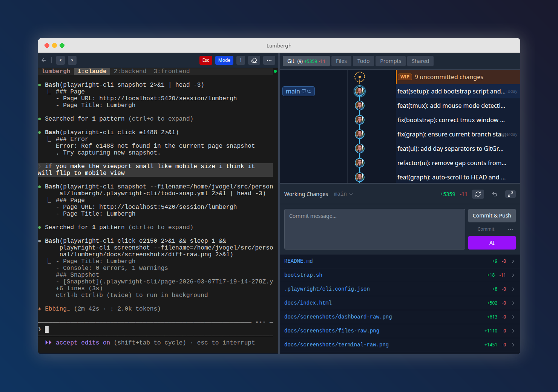Click the Commit & Push button
558x392 pixels.
click(x=492, y=215)
